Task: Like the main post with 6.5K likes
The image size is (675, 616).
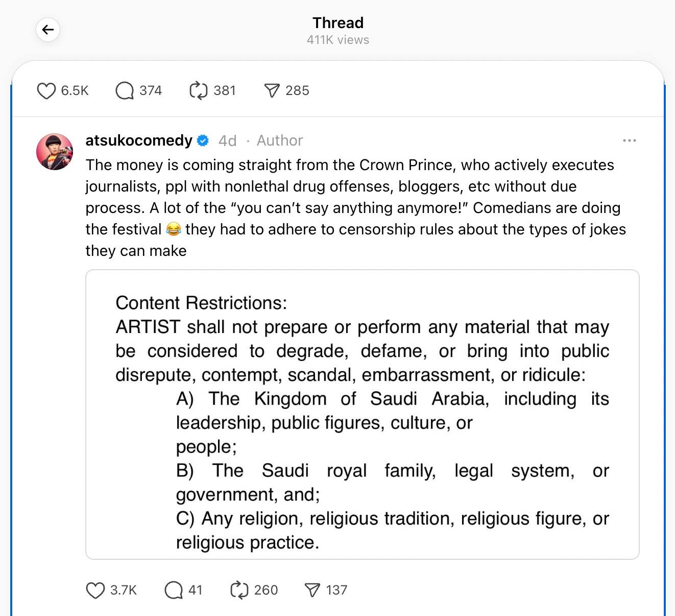Action: (x=46, y=91)
